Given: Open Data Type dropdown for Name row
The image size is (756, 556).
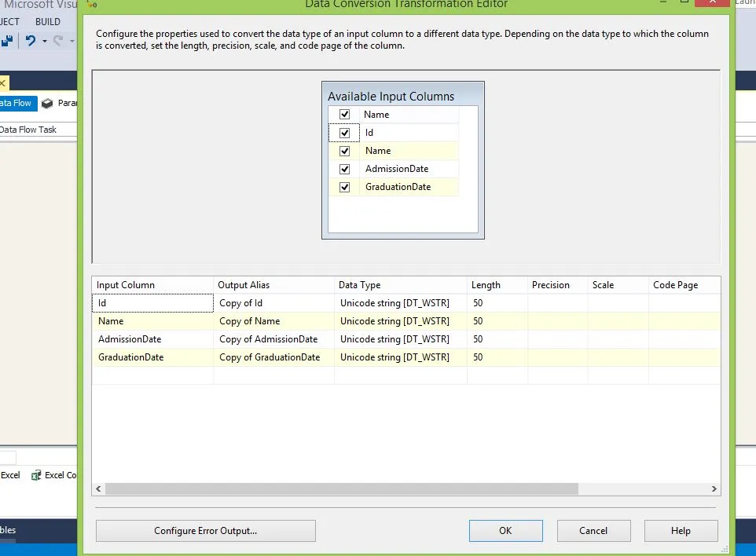Looking at the screenshot, I should click(400, 321).
